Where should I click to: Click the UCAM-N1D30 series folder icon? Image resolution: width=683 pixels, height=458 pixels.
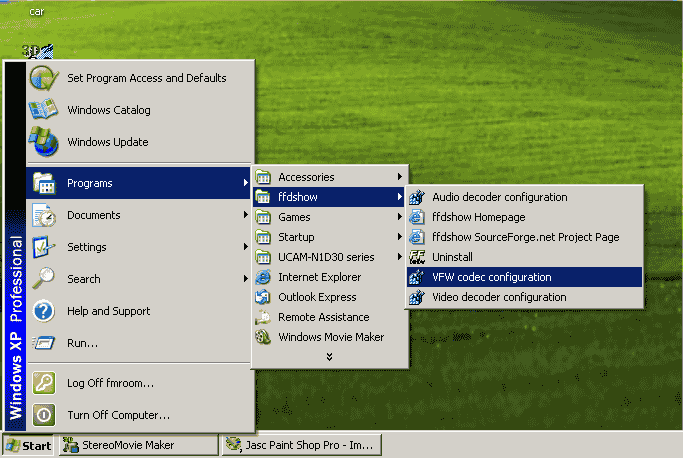click(x=263, y=257)
